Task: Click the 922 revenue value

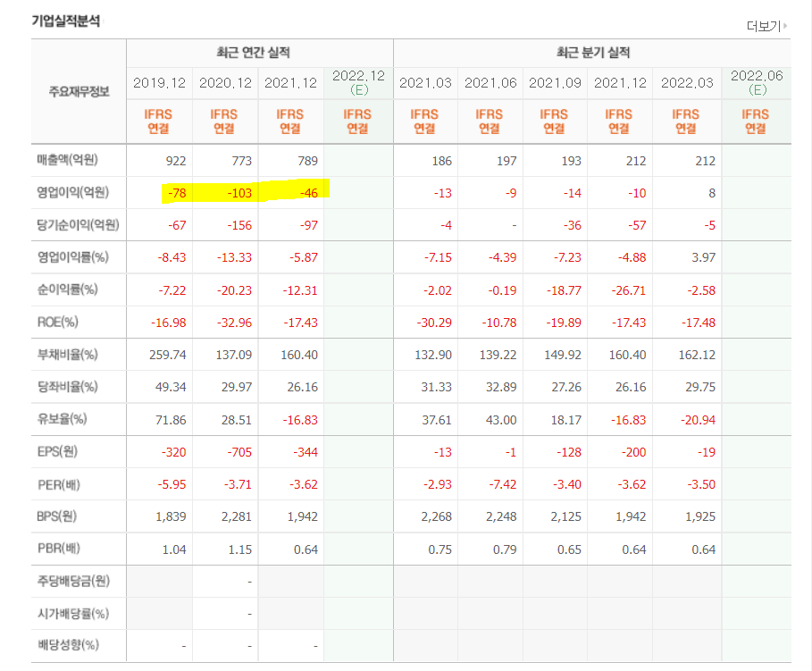Action: click(176, 161)
